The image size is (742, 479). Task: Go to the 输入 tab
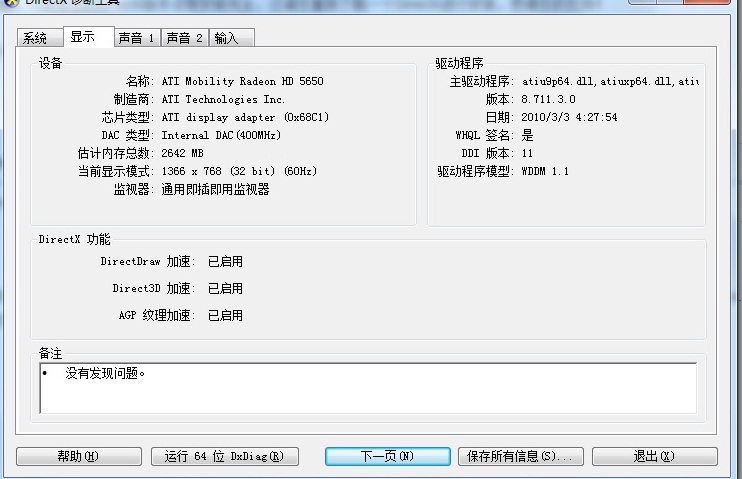click(231, 38)
